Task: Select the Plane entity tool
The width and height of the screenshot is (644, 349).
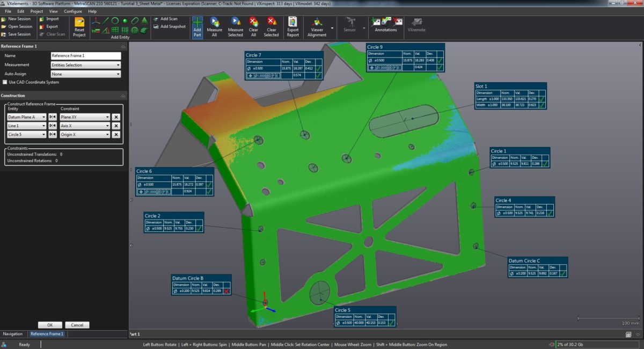Action: 116,31
